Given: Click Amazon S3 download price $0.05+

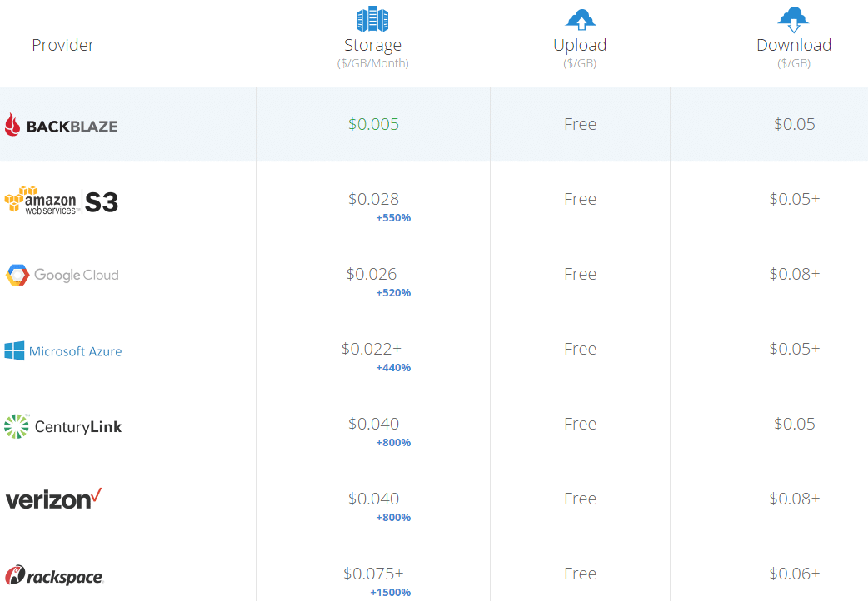Looking at the screenshot, I should pos(795,199).
